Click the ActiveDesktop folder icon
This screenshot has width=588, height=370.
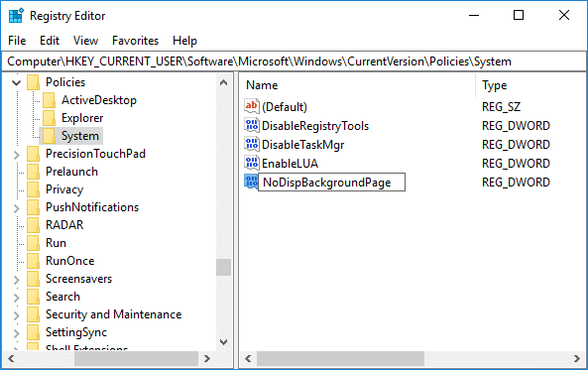pos(49,100)
